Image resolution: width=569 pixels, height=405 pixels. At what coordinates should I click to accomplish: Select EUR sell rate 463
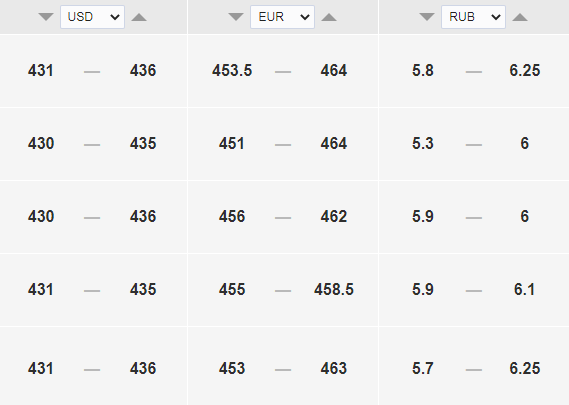(x=334, y=368)
